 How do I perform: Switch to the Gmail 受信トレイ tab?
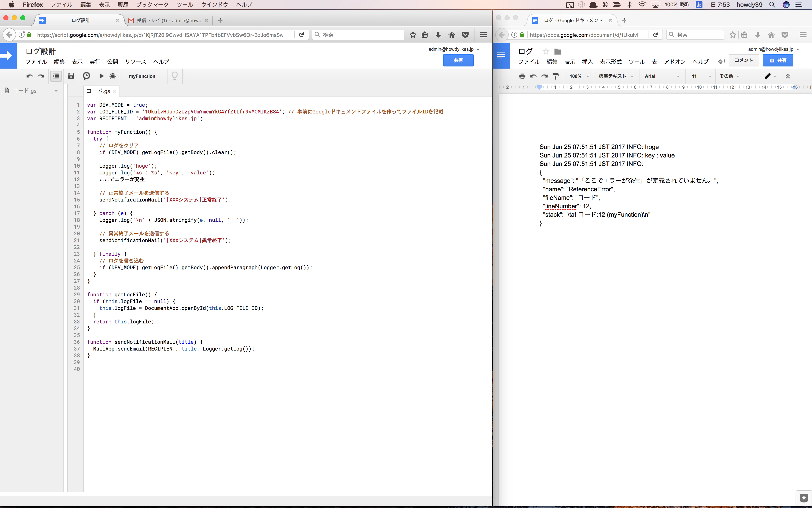(x=169, y=21)
